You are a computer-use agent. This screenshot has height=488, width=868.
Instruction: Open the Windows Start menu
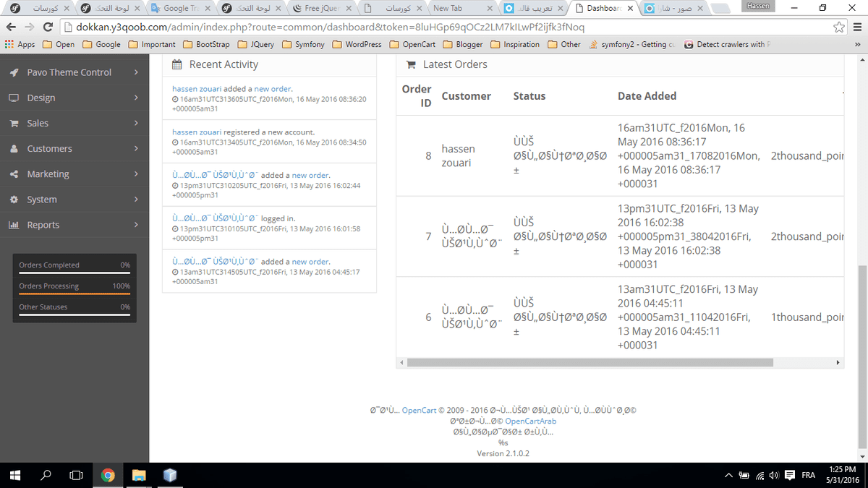point(14,475)
